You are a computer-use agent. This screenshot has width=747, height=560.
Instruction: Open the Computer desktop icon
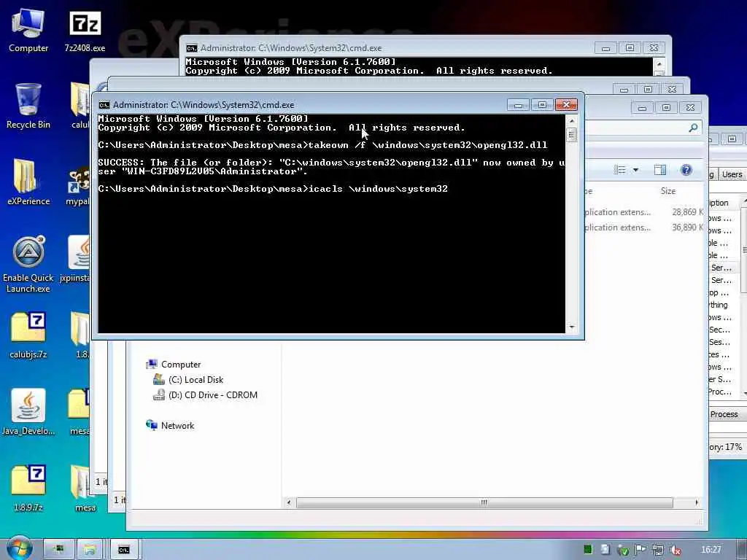pos(28,31)
